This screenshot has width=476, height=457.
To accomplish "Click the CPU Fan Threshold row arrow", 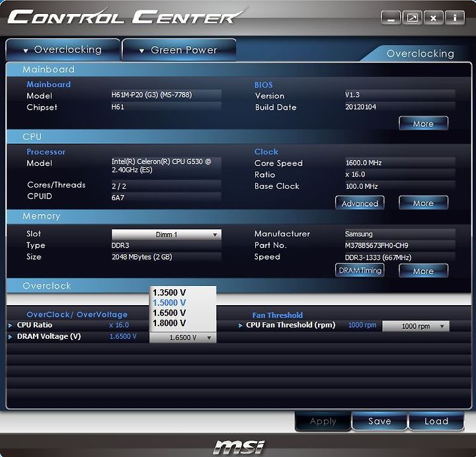I will point(241,326).
